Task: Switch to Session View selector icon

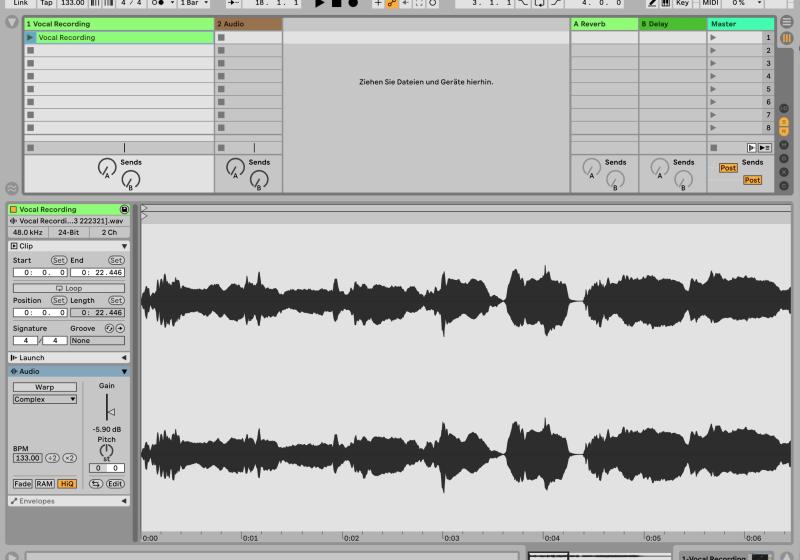Action: tap(787, 38)
